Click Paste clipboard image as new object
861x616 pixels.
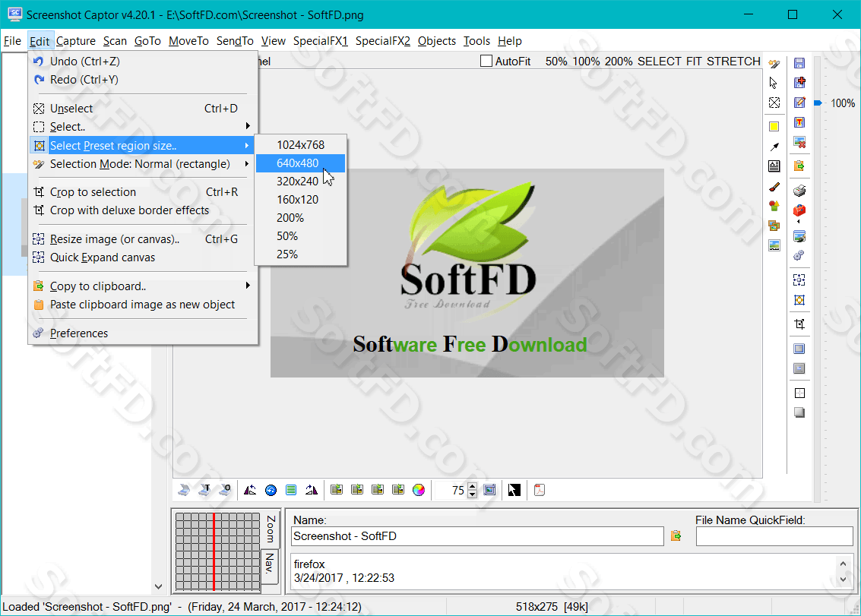click(143, 305)
